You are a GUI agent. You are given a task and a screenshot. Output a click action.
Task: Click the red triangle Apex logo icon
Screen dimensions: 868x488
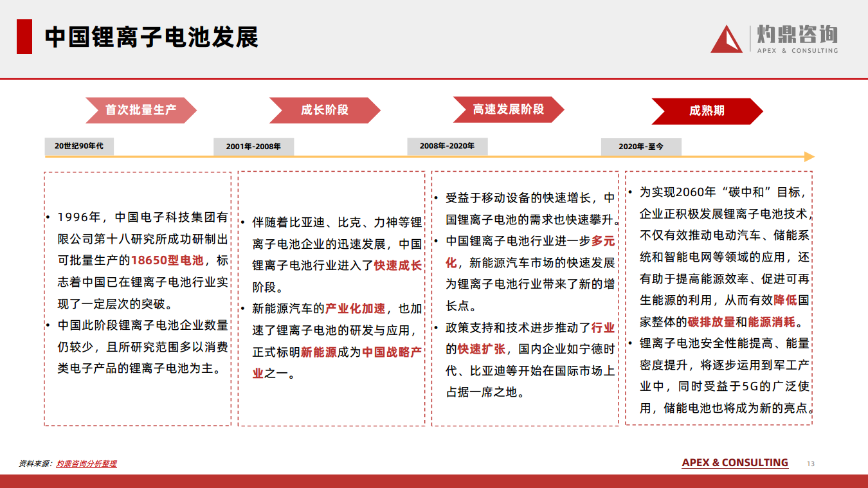[726, 39]
